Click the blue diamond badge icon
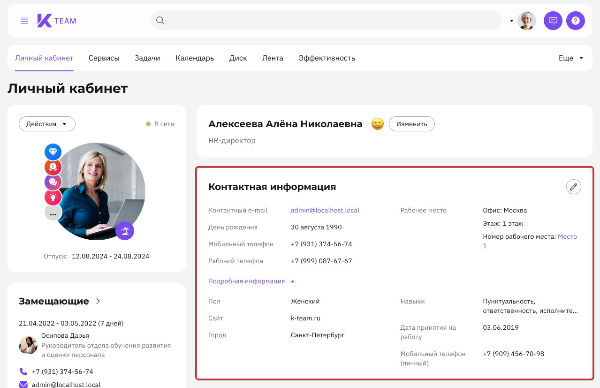The height and width of the screenshot is (388, 600). point(53,152)
